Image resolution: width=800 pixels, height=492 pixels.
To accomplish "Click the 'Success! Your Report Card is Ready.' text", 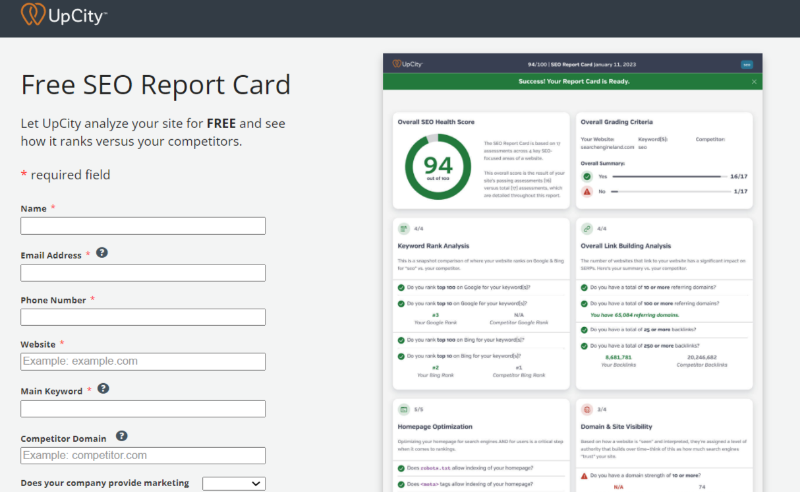I will pos(574,82).
